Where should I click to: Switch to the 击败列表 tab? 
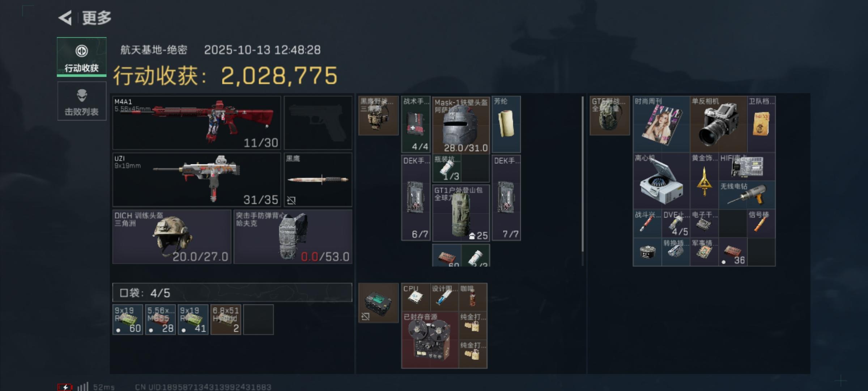tap(82, 101)
